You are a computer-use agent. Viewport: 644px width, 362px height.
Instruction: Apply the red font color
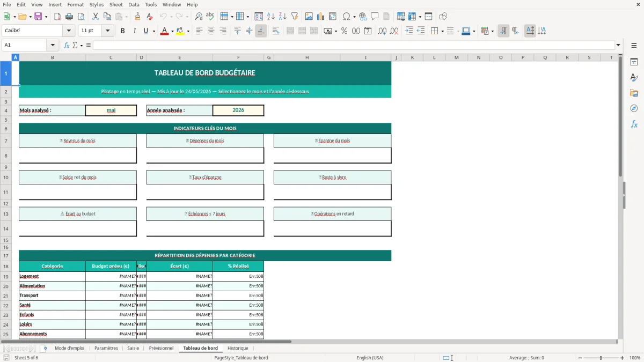(x=164, y=31)
